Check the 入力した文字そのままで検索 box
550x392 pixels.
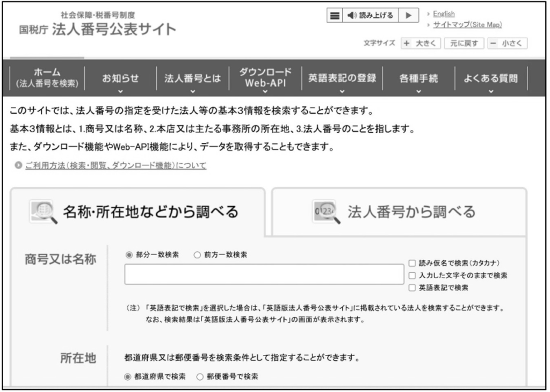[412, 275]
